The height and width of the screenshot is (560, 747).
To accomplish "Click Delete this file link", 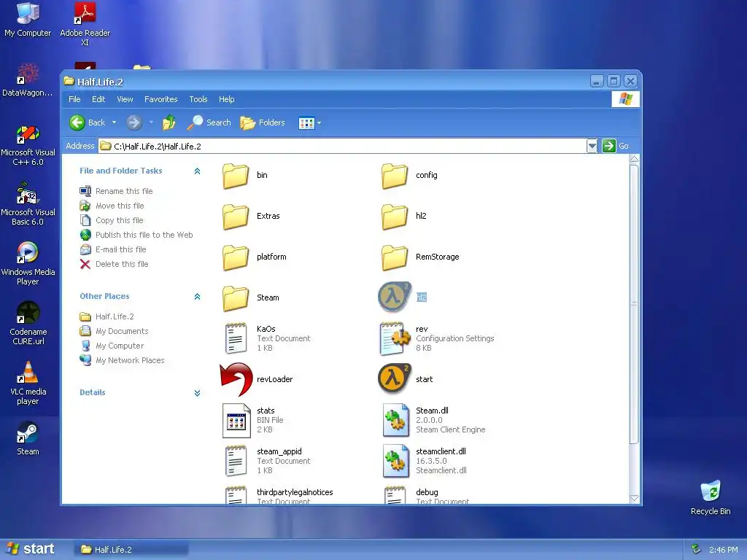I will [x=122, y=264].
